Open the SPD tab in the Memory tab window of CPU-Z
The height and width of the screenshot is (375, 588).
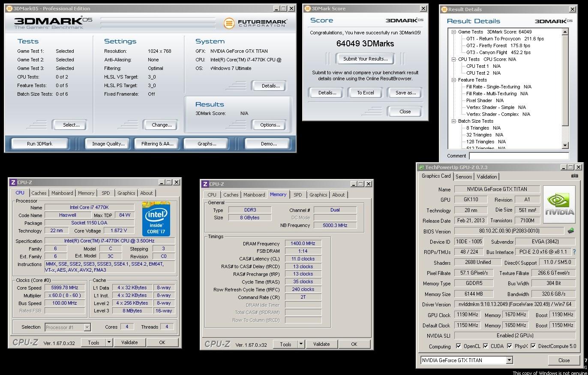click(x=297, y=195)
